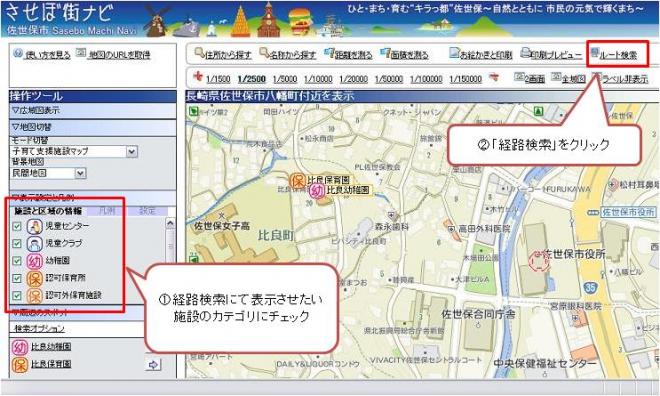Set the scale to 1/5000

pos(285,79)
